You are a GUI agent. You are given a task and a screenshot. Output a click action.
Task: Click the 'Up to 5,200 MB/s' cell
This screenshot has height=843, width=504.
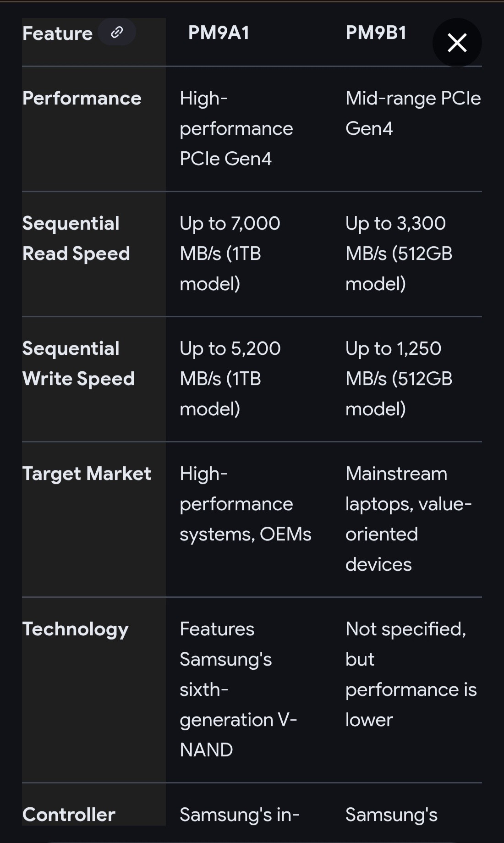tap(230, 379)
